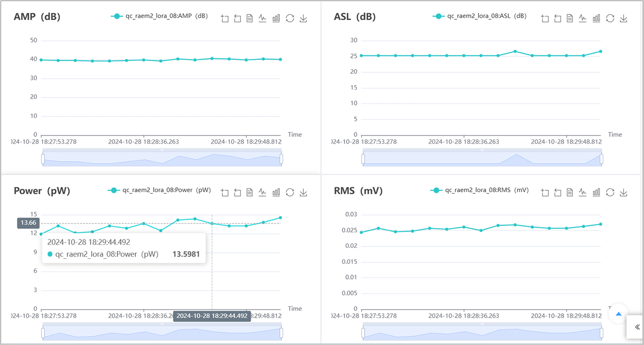Toggle the qc_raem2_lora_08:AMP legend series

[160, 16]
